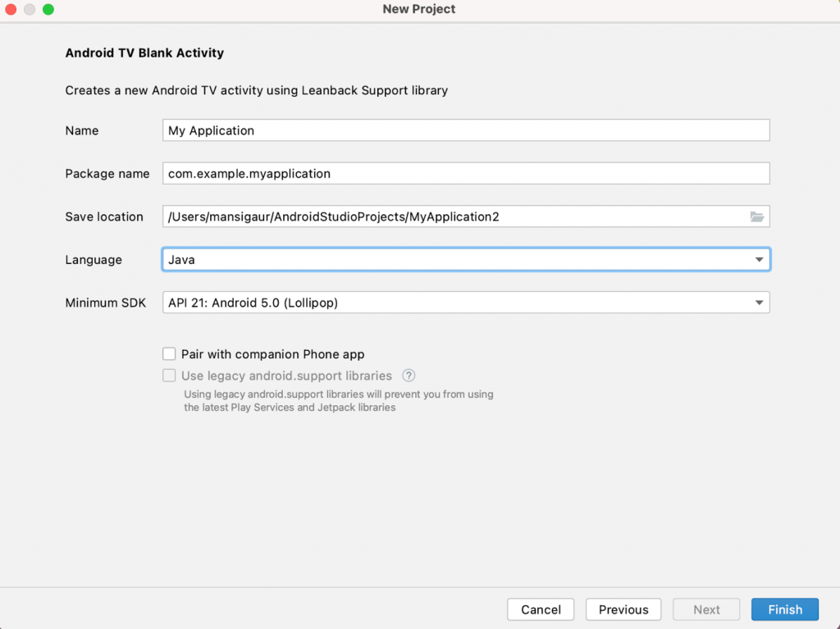840x629 pixels.
Task: Enable Pair with companion Phone app checkbox
Action: pos(169,354)
